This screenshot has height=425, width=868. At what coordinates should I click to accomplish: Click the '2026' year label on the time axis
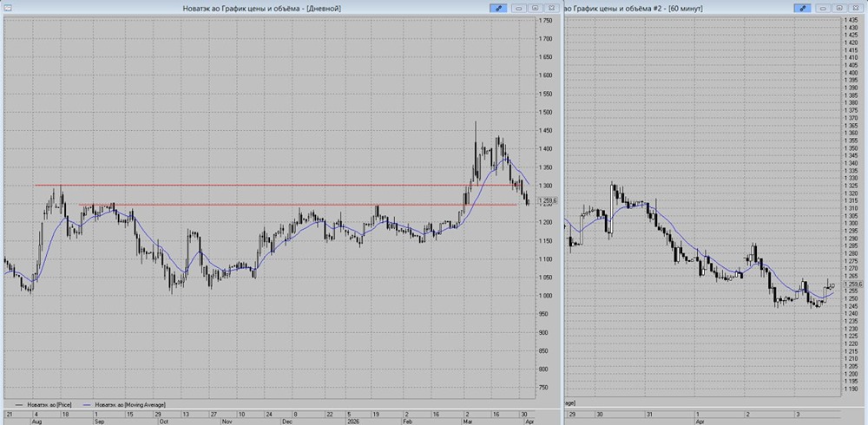point(352,421)
